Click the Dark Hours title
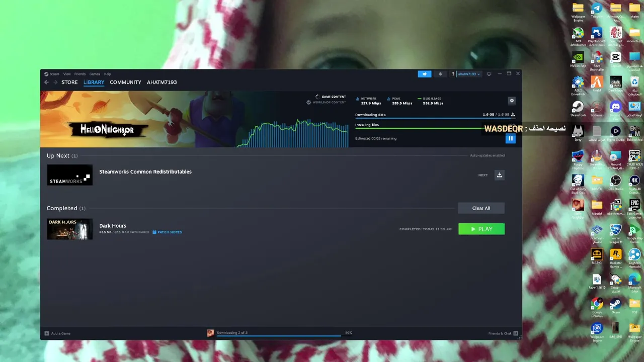 tap(113, 226)
